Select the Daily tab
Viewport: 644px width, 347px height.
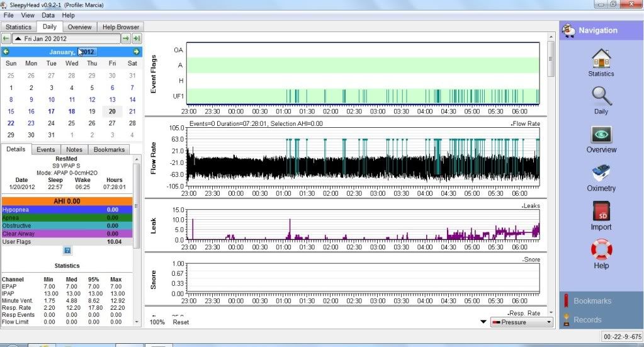coord(49,26)
